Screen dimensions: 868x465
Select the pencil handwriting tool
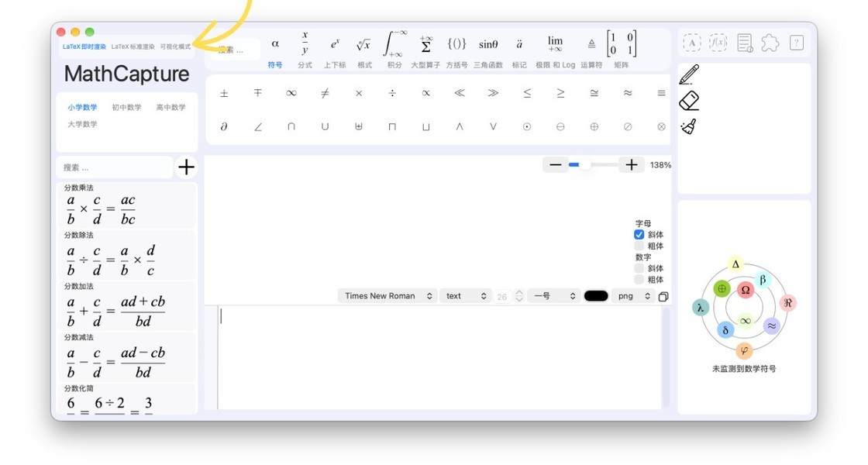[689, 74]
